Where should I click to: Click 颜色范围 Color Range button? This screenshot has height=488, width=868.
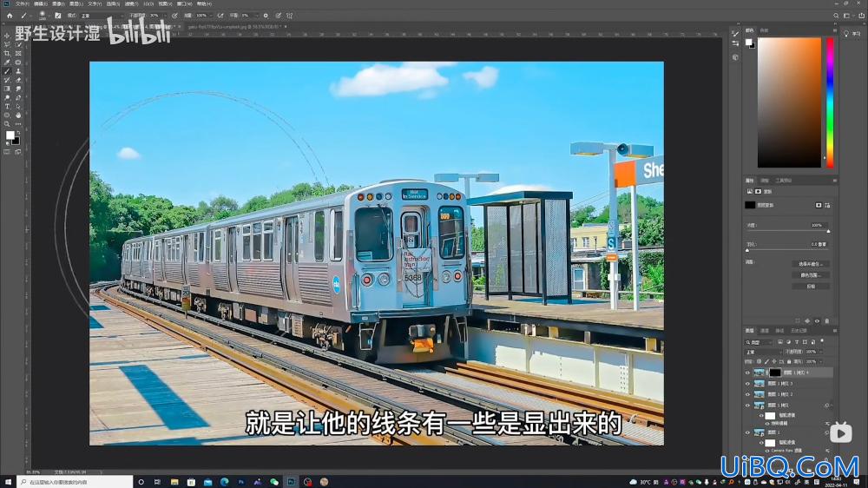pyautogui.click(x=811, y=275)
